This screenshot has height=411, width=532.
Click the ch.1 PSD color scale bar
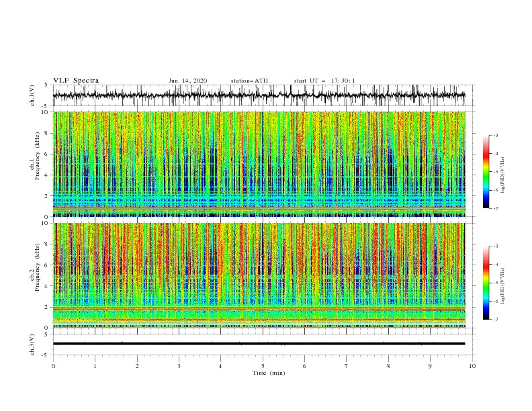(486, 172)
